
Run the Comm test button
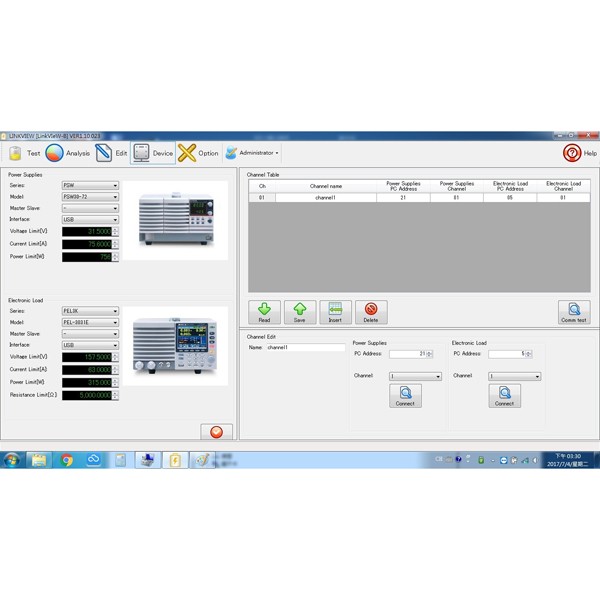[x=574, y=312]
